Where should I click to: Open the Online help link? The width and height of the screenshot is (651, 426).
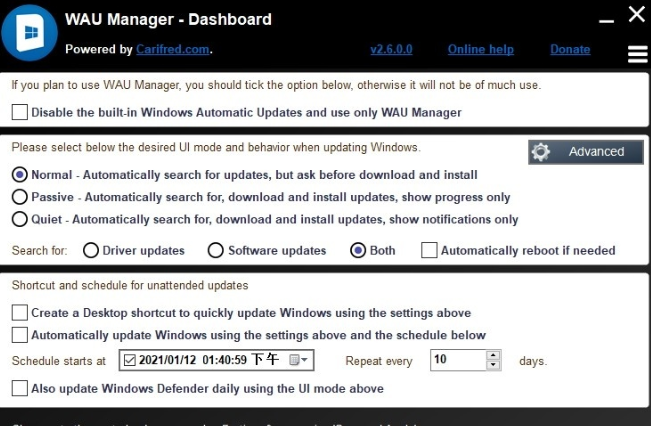click(480, 49)
